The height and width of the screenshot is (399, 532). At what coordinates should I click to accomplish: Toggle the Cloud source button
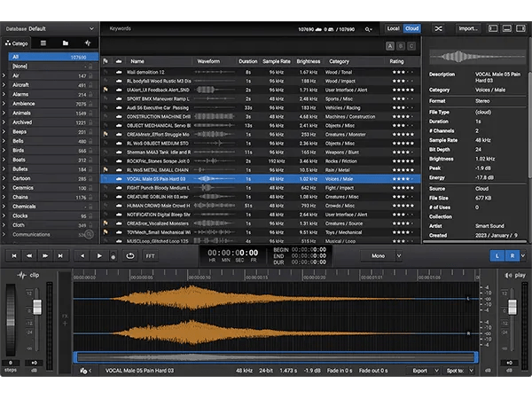[x=411, y=28]
